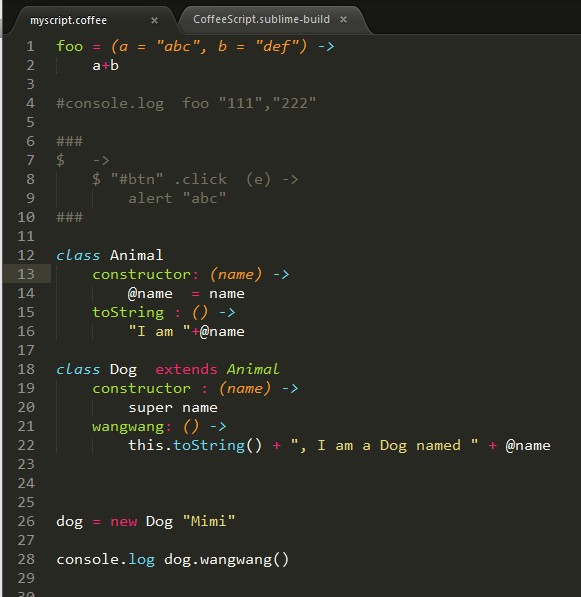Click line number 28 in the gutter

click(x=26, y=559)
